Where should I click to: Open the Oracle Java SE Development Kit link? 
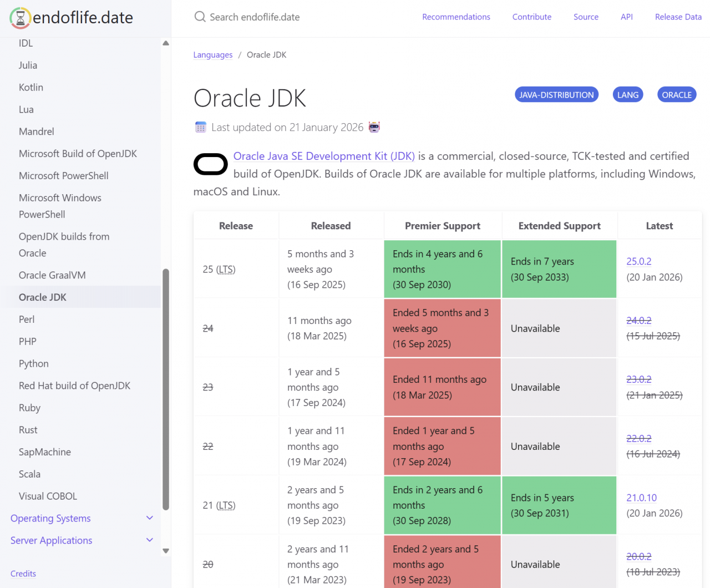(x=324, y=156)
